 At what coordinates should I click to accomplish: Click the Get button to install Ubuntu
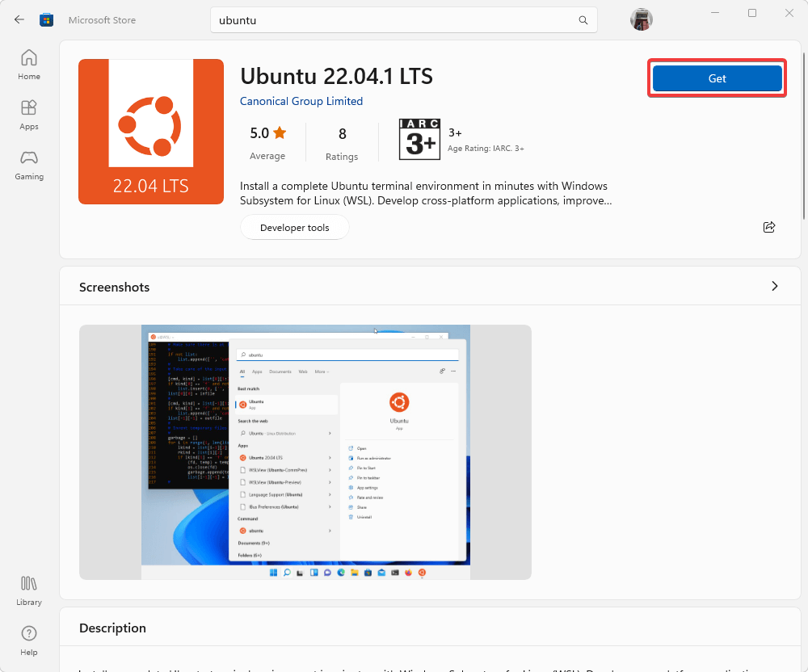[x=717, y=78]
